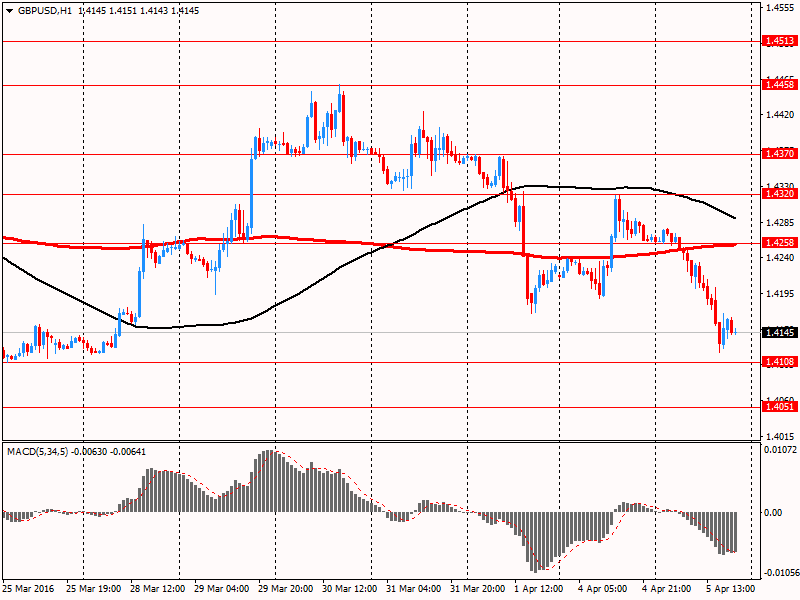Click the 4 Apr 21:00 time label
This screenshot has height=600, width=800.
tap(667, 589)
